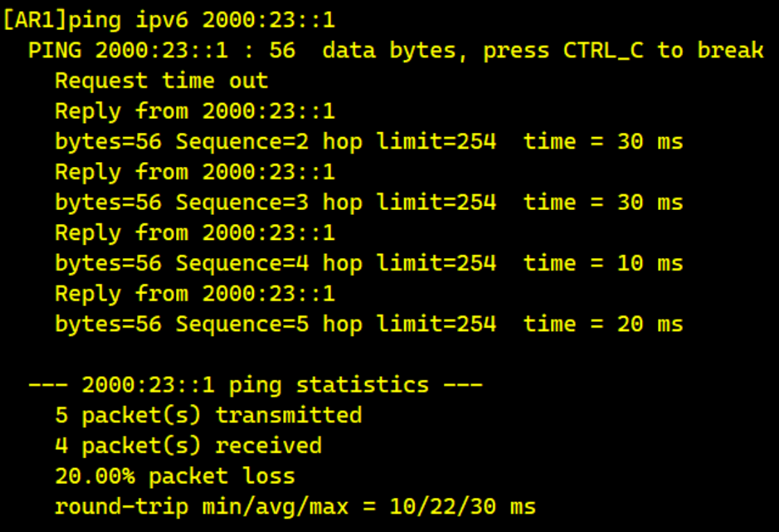Click the 2000:23::1 address in the ping command

[268, 19]
